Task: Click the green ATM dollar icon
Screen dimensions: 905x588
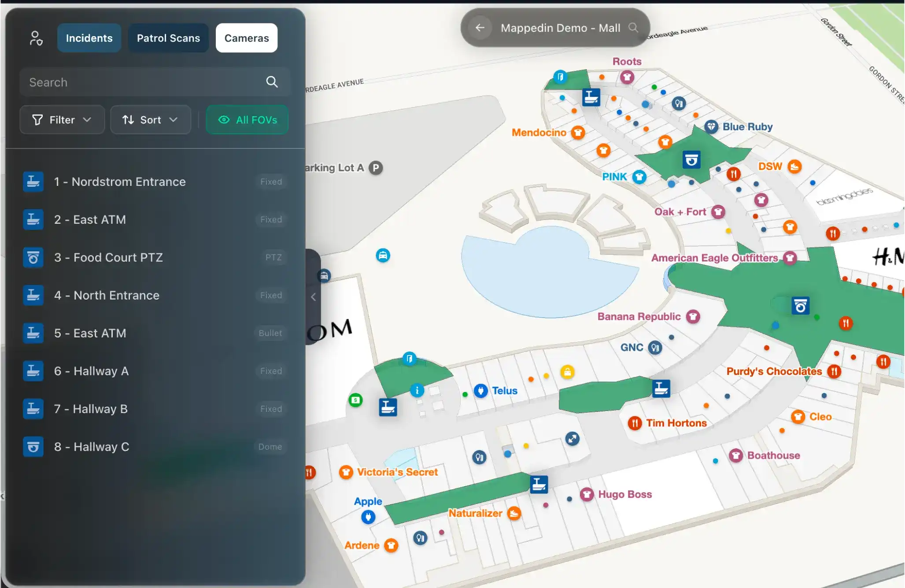Action: pos(356,400)
